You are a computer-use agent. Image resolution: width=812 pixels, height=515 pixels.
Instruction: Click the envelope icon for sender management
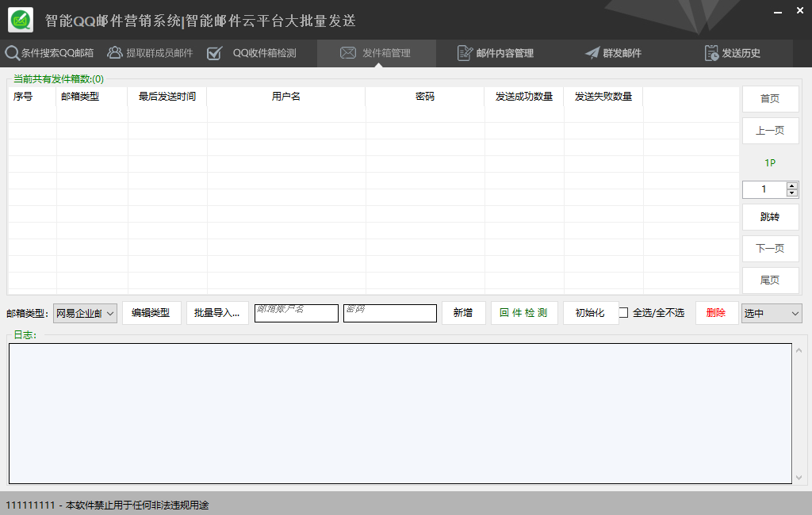[x=348, y=53]
